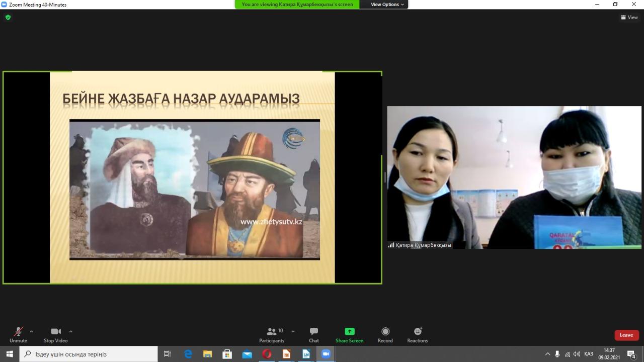The image size is (644, 362).
Task: Stop Video camera feed
Action: [x=55, y=335]
